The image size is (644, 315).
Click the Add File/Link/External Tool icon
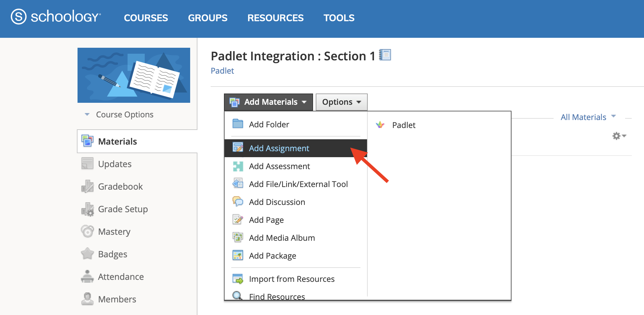(238, 183)
